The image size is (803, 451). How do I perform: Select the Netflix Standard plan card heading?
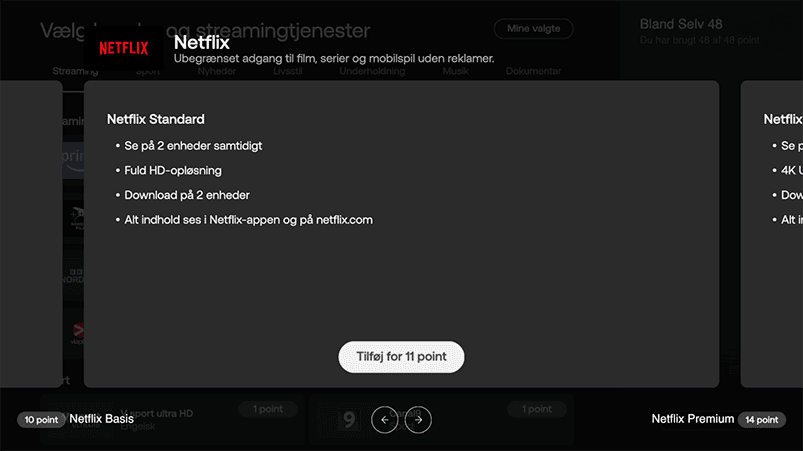coord(156,120)
